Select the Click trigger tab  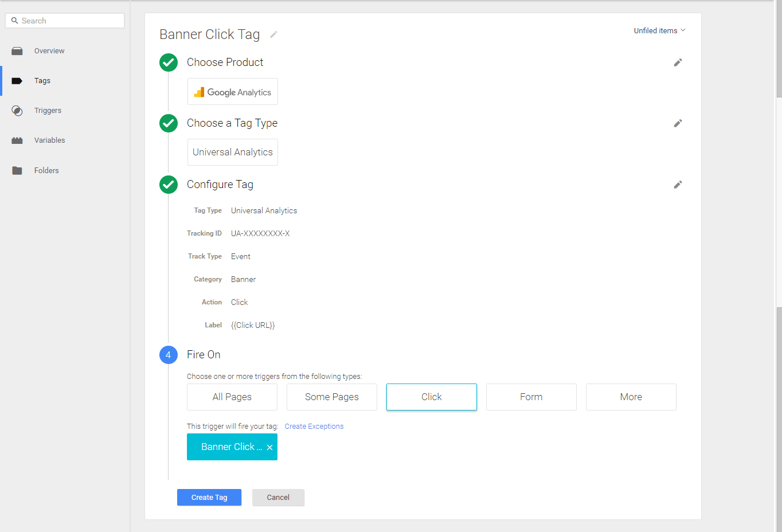point(431,397)
